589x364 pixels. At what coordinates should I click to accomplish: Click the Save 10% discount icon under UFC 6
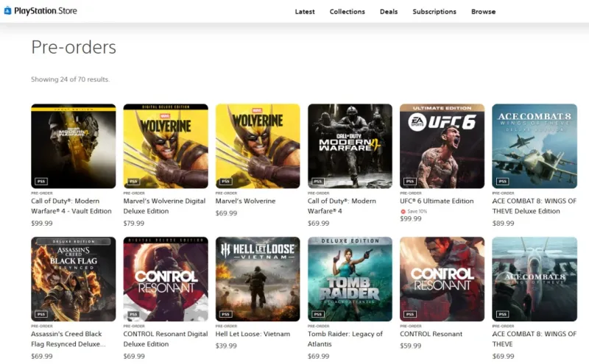[x=403, y=212]
